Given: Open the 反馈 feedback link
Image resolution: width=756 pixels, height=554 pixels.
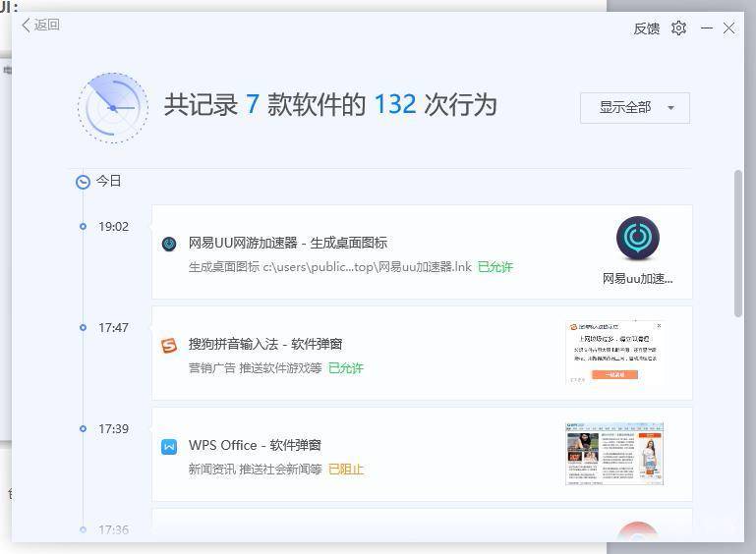Looking at the screenshot, I should pyautogui.click(x=646, y=28).
